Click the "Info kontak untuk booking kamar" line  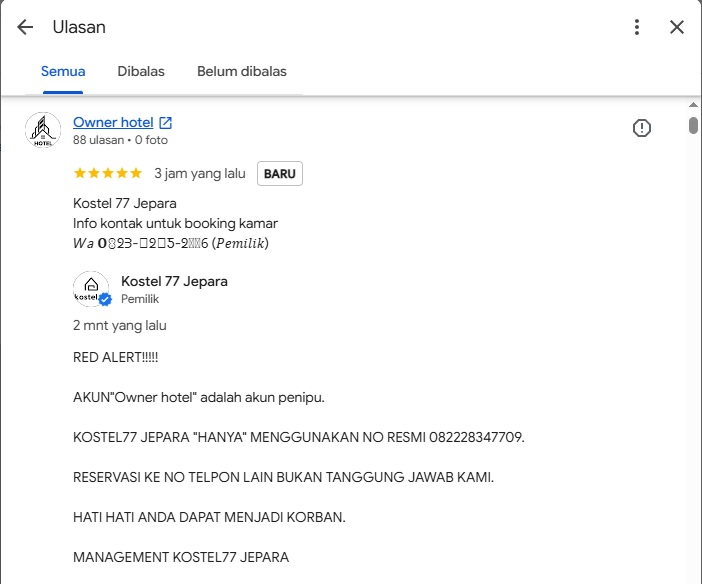pyautogui.click(x=175, y=223)
